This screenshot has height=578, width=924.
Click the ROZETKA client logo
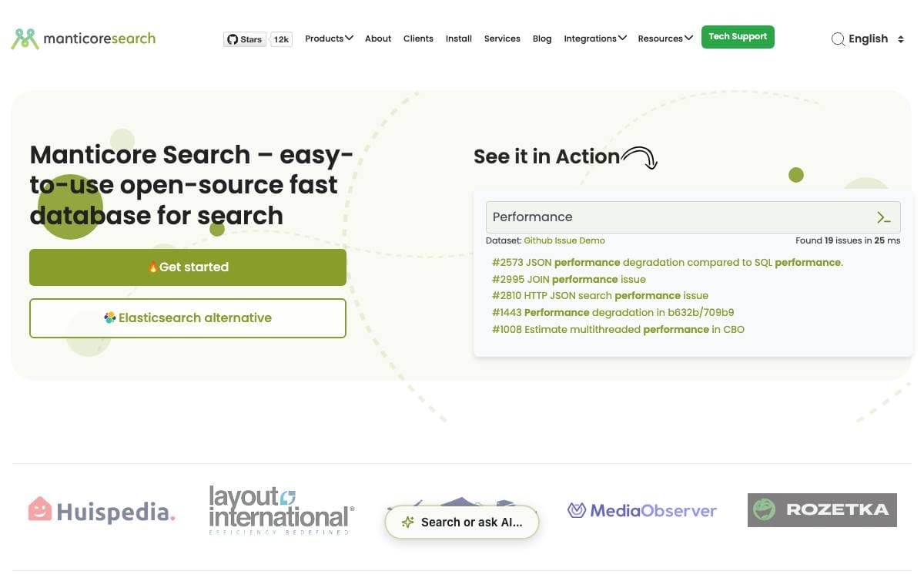point(822,510)
